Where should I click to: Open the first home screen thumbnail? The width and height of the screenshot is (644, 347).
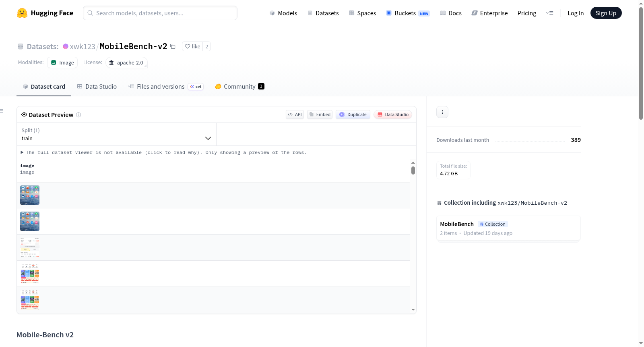click(30, 195)
